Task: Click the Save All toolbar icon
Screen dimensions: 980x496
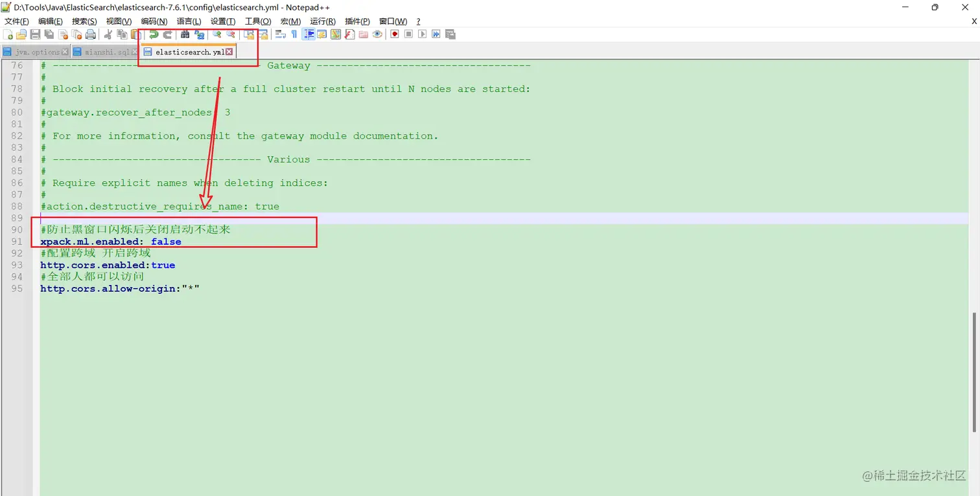Action: point(49,34)
